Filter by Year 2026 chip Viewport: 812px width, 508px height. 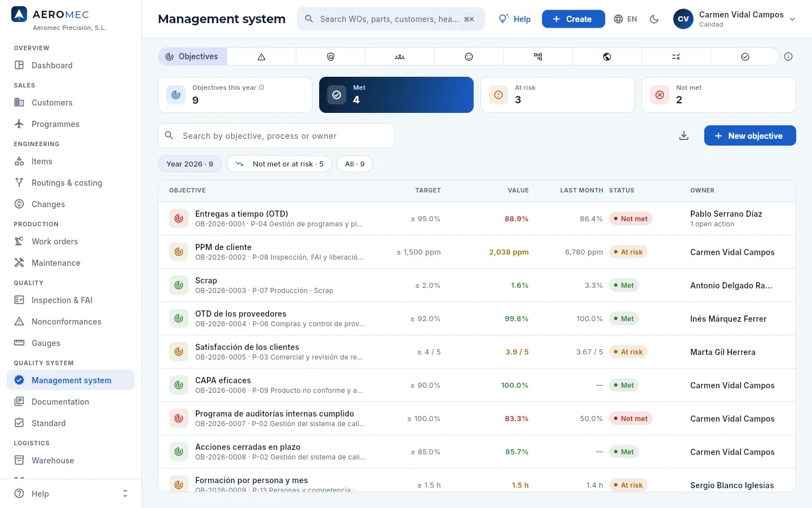point(190,164)
